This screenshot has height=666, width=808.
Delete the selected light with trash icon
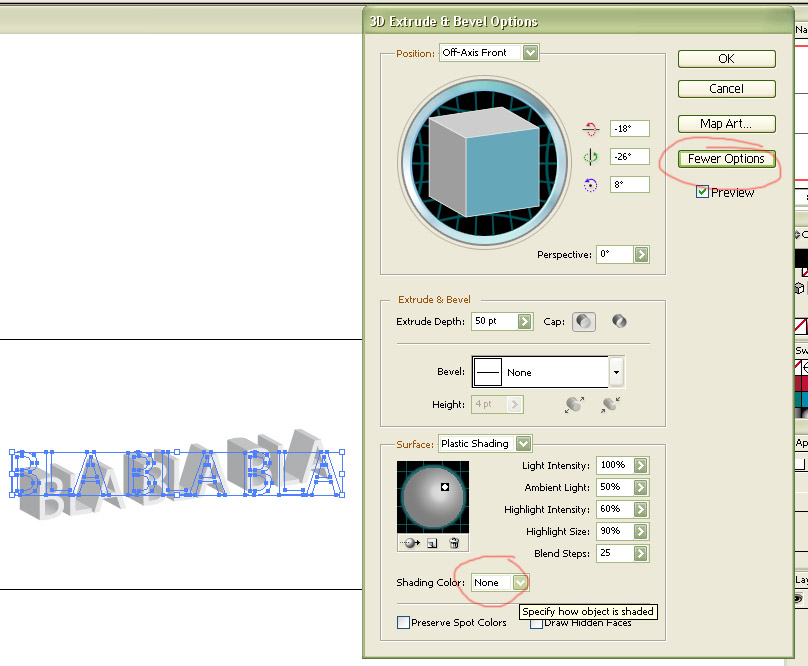point(454,543)
